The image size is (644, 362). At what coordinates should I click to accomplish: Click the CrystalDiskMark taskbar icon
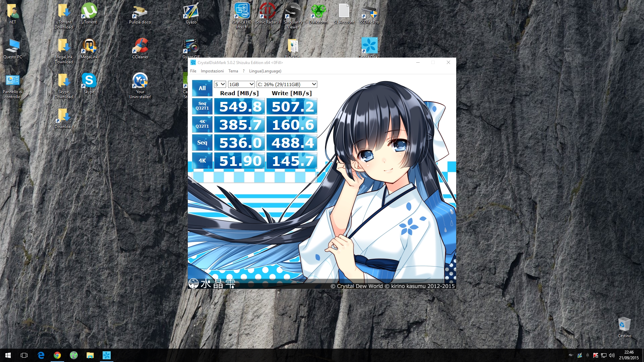point(106,355)
